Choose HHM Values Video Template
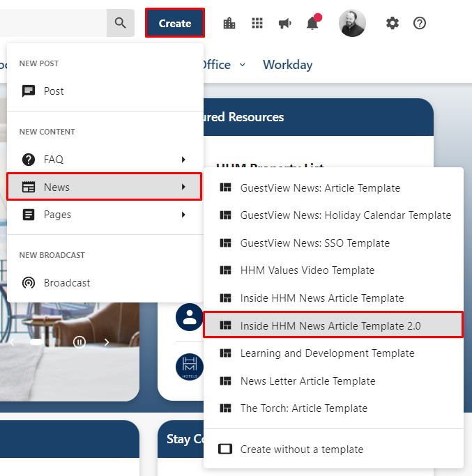The width and height of the screenshot is (472, 476). pyautogui.click(x=333, y=270)
